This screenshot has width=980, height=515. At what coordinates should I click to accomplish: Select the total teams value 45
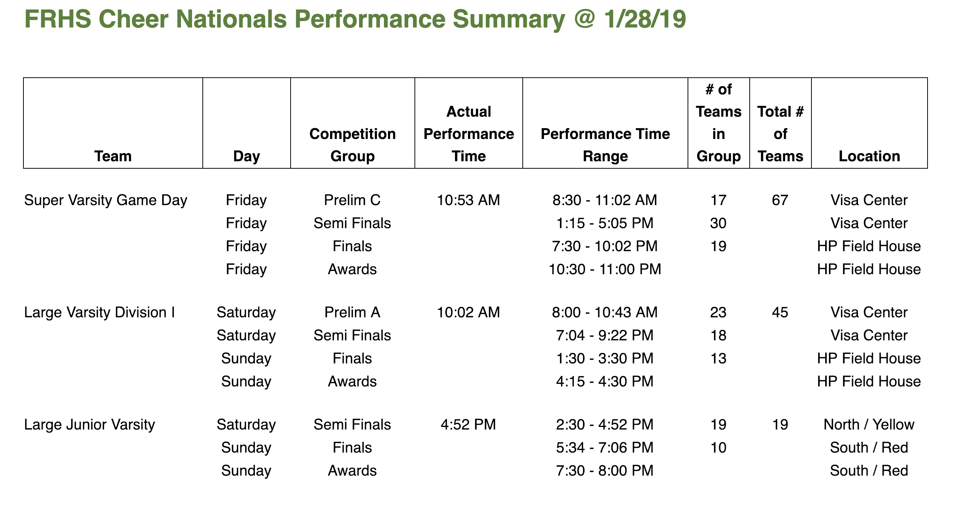tap(780, 312)
